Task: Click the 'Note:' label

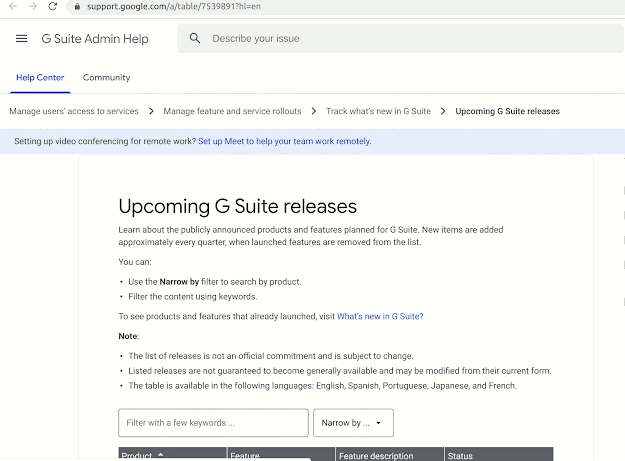Action: pyautogui.click(x=128, y=336)
